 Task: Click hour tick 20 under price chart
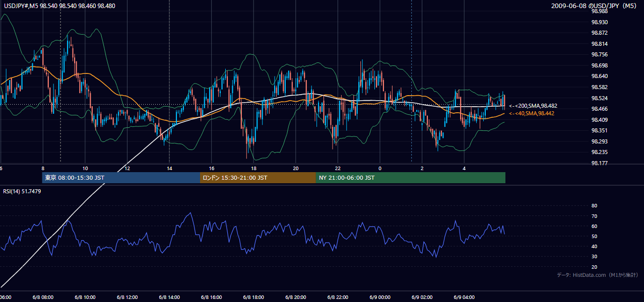pos(296,168)
